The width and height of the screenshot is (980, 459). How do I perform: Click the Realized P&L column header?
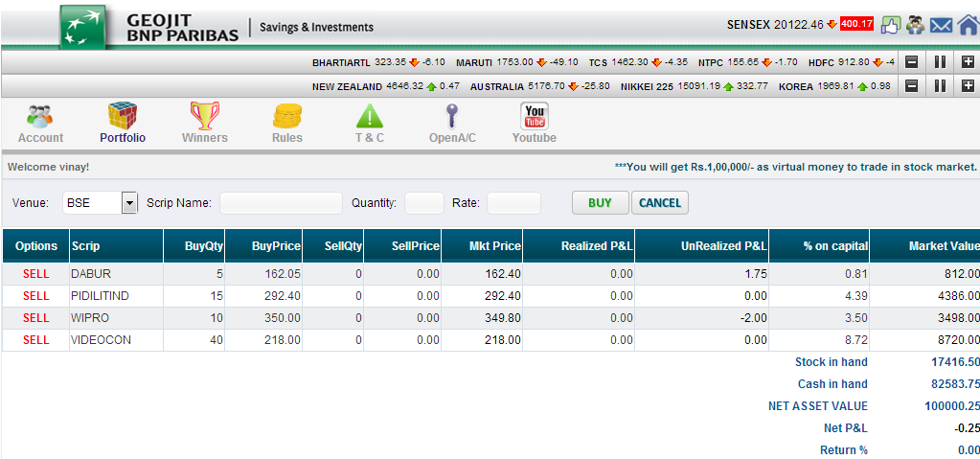tap(579, 245)
